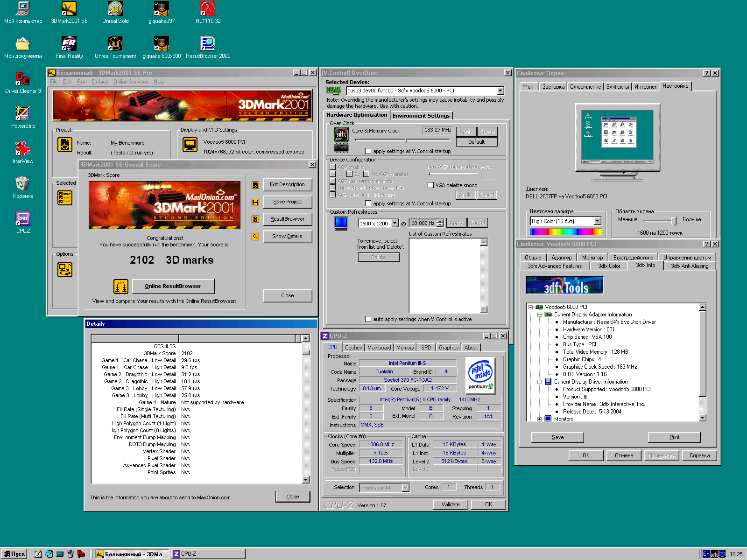Open High Color (16 бит) palette dropdown

pyautogui.click(x=597, y=221)
